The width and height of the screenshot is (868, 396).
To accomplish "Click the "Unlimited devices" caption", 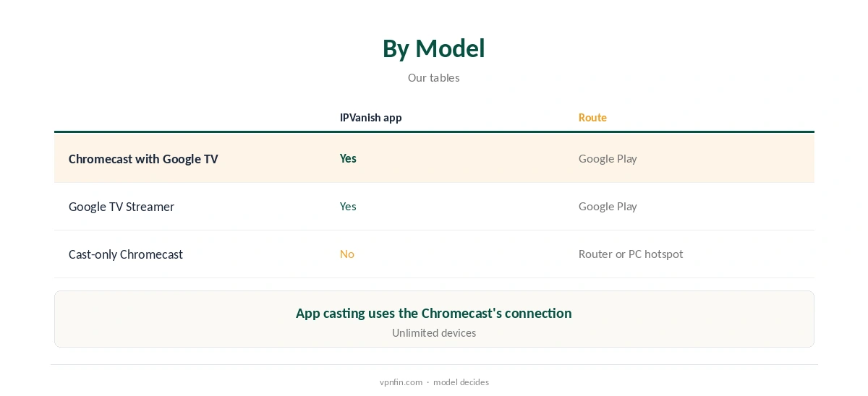I will (434, 333).
